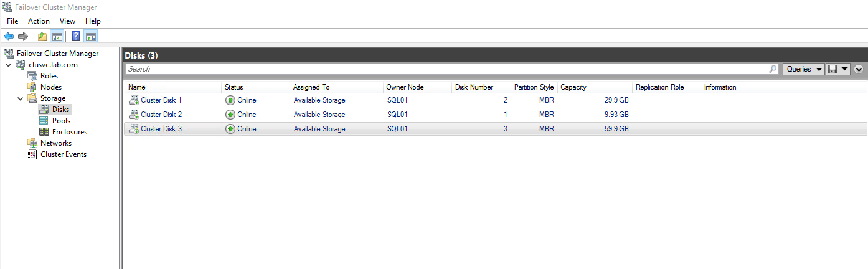
Task: Sort by the Partition Style column header
Action: 534,87
